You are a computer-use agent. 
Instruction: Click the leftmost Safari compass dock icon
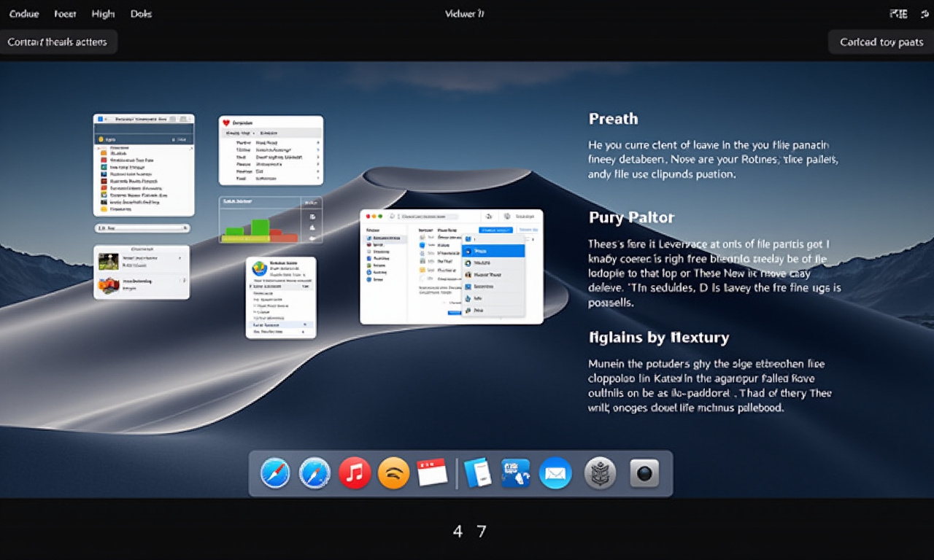[x=275, y=474]
